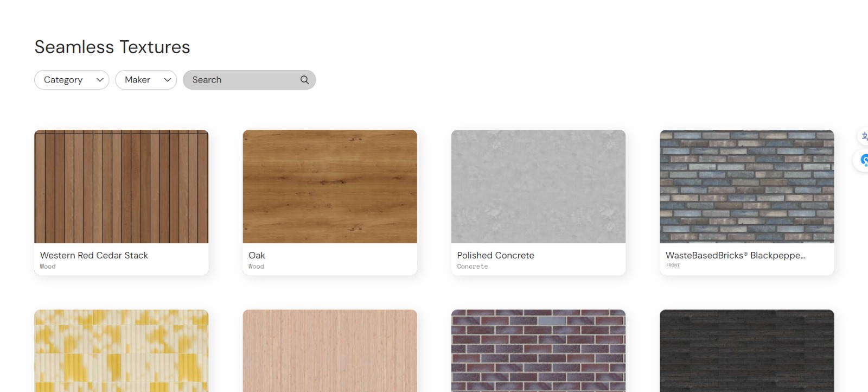The width and height of the screenshot is (868, 392).
Task: Click the Polished Concrete title link
Action: point(495,255)
